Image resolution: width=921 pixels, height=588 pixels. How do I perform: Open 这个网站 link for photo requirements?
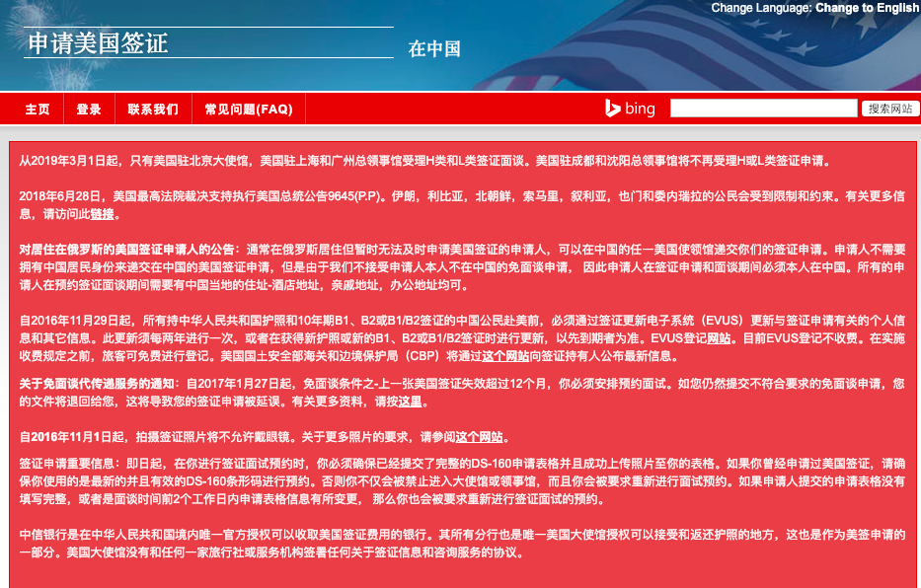(481, 437)
